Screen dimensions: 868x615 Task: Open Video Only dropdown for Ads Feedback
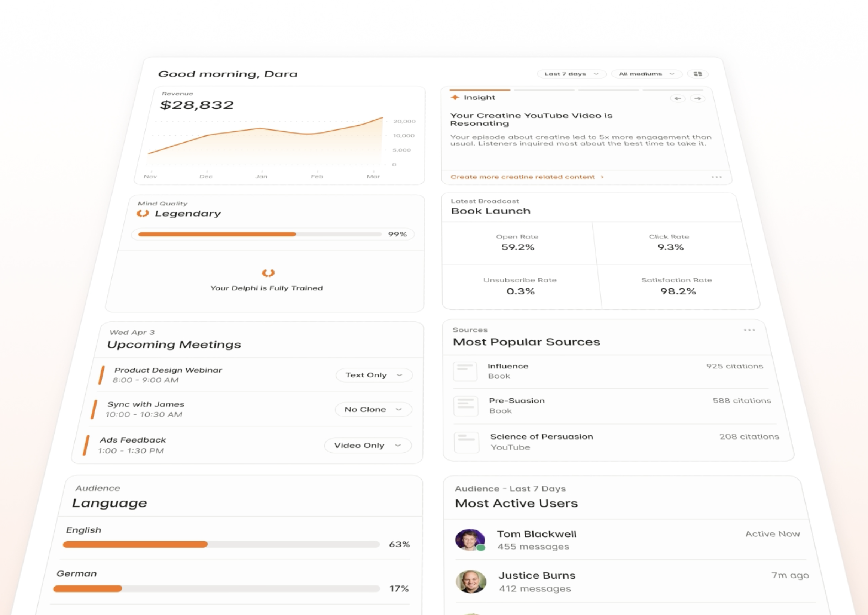[367, 445]
